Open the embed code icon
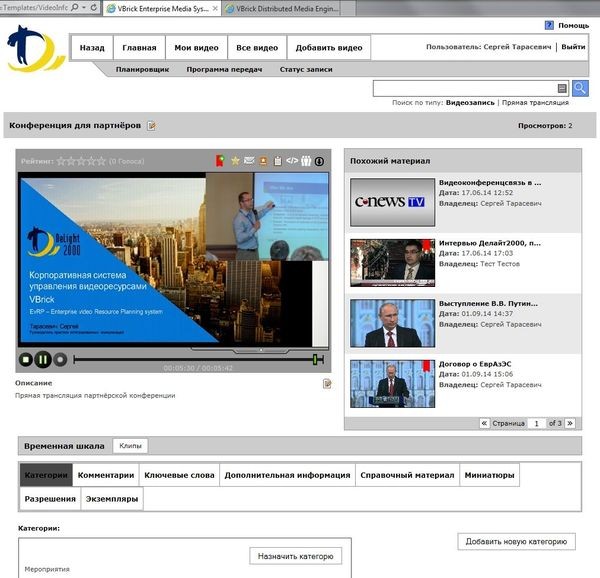600x578 pixels. 292,161
